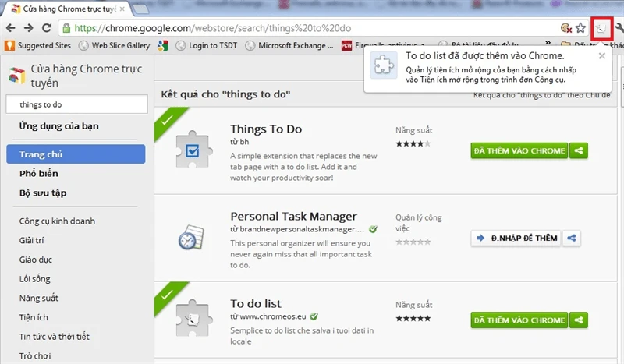Open the Things To Do title
The image size is (624, 364).
266,129
